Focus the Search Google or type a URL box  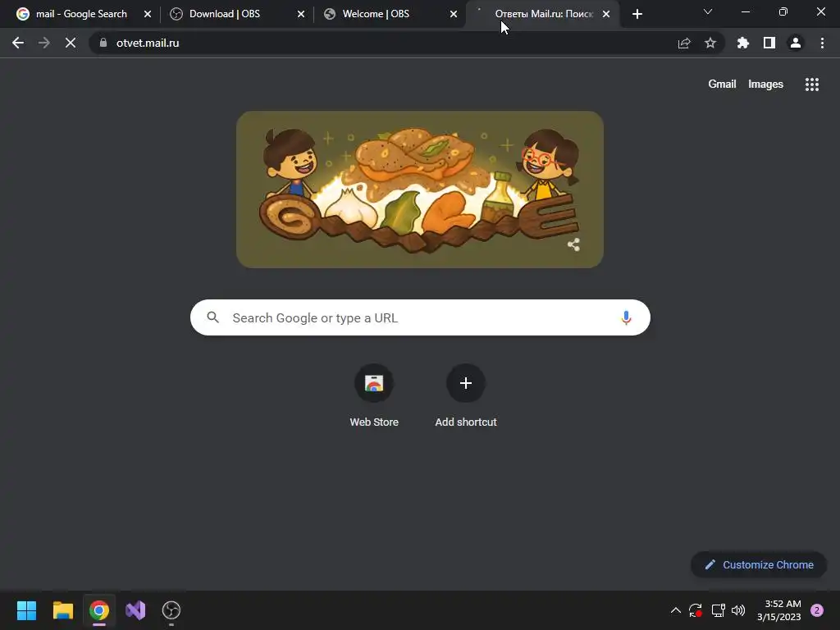(x=420, y=317)
